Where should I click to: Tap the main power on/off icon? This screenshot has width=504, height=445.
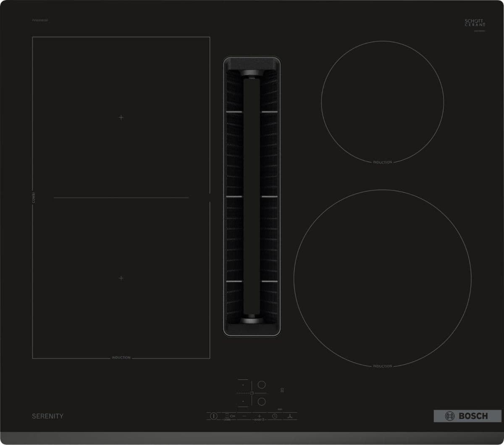pyautogui.click(x=214, y=416)
